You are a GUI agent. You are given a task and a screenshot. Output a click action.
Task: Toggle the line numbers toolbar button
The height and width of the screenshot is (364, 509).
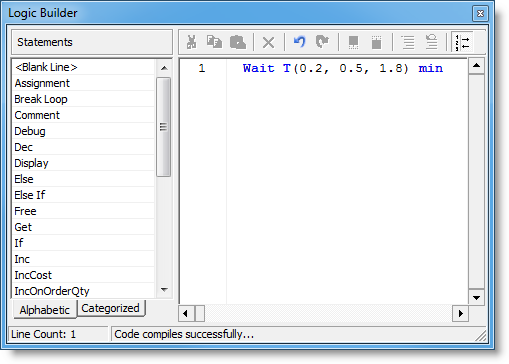tap(462, 42)
